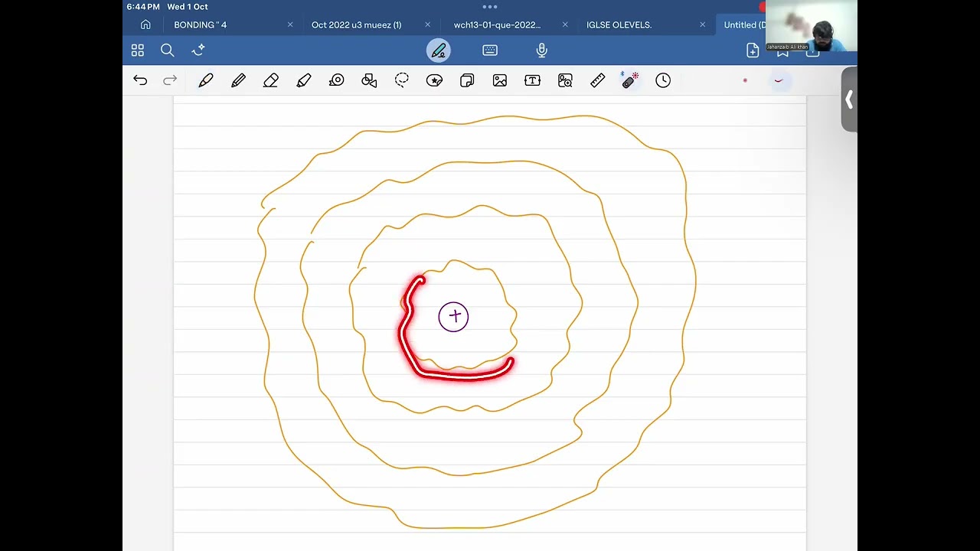
Task: Switch to the Oct 2022 u3 mueez tab
Action: coord(357,24)
